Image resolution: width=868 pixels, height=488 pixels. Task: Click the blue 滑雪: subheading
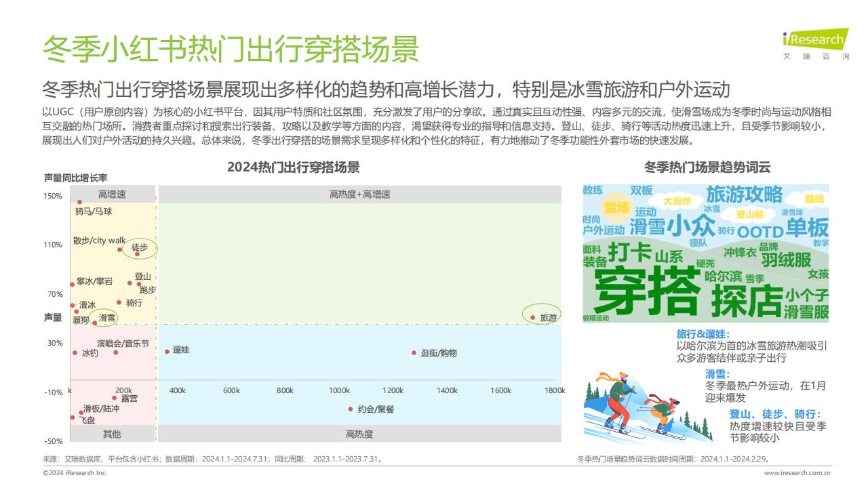[717, 374]
